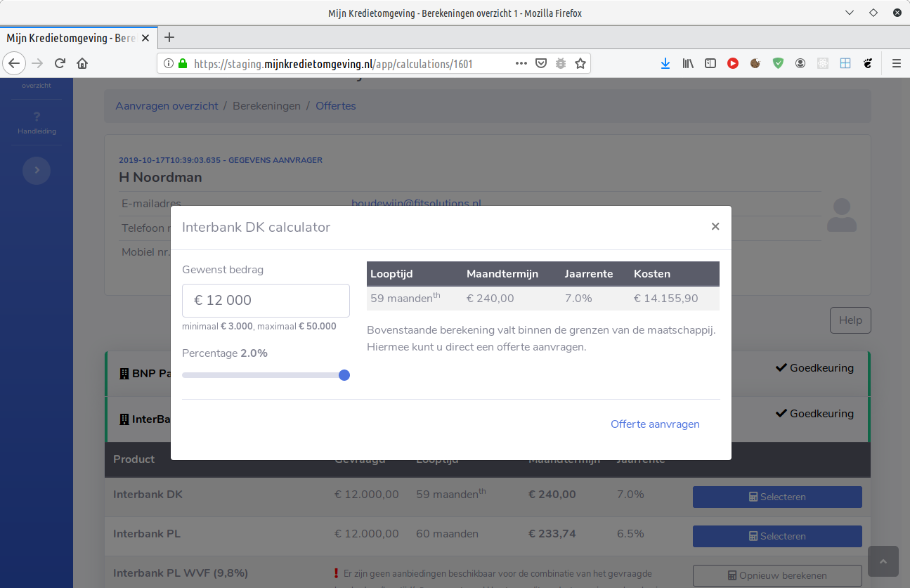The image size is (910, 588).
Task: Close the Interbank DK calculator dialog
Action: pos(715,226)
